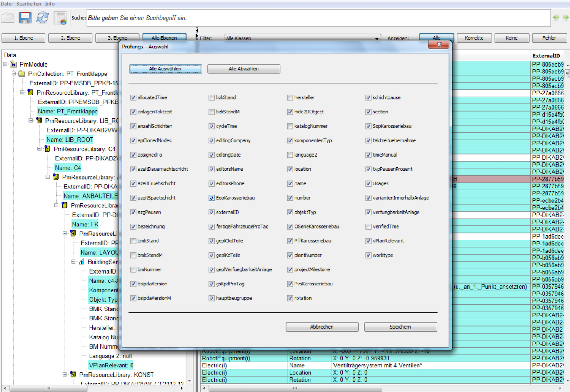Click the PmResourceLibrary KONST library icon
Screen dimensions: 570x392
(73, 374)
